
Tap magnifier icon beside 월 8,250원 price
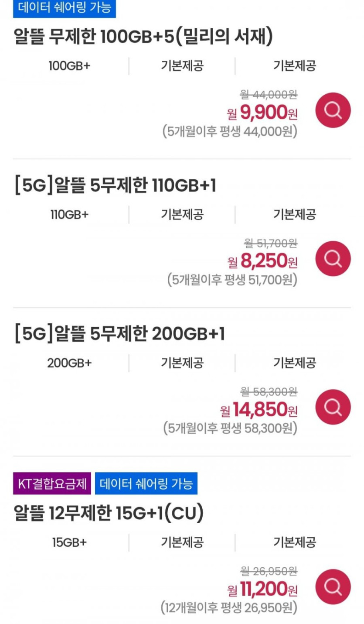(x=333, y=258)
